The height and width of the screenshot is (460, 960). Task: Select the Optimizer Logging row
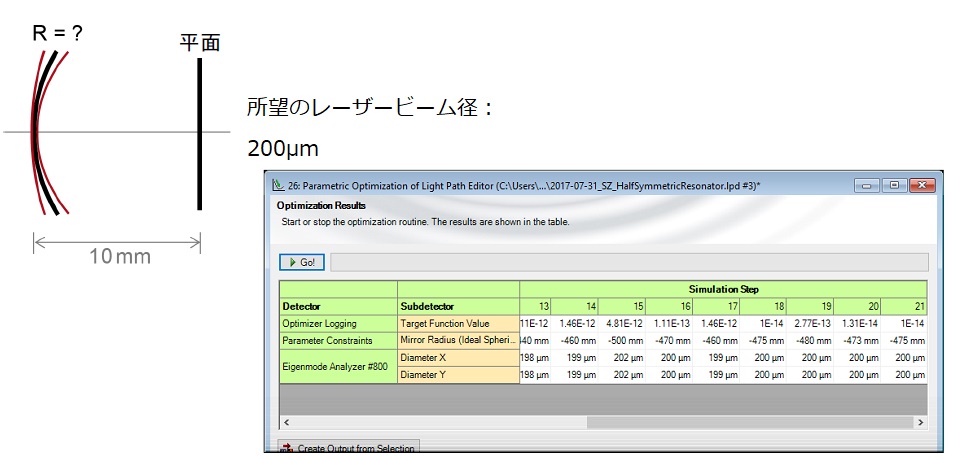pos(337,323)
